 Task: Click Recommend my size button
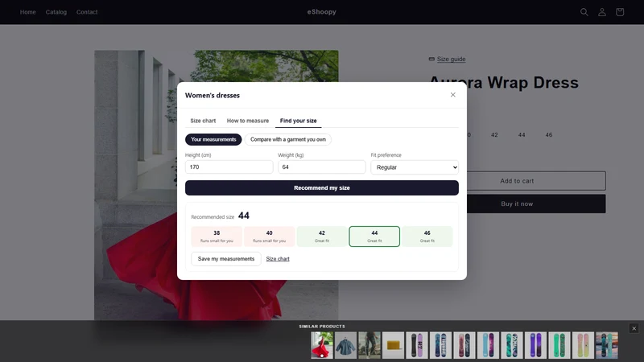[321, 188]
